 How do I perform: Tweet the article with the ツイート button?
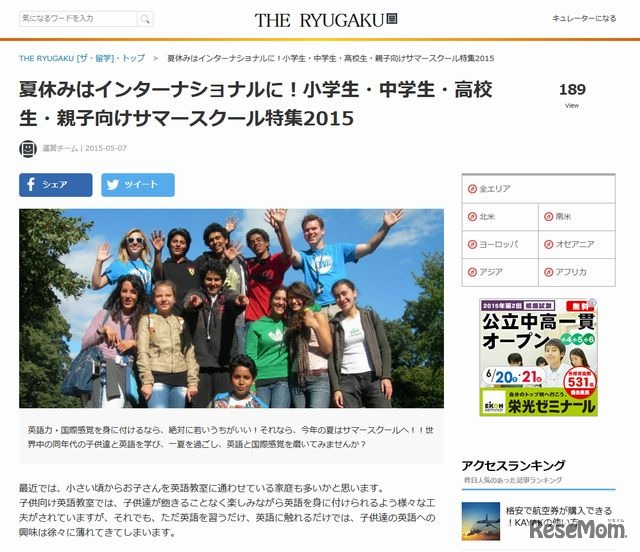click(138, 185)
